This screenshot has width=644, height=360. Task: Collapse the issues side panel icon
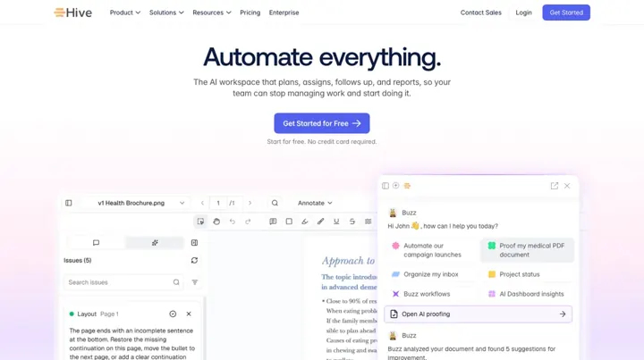(x=194, y=243)
